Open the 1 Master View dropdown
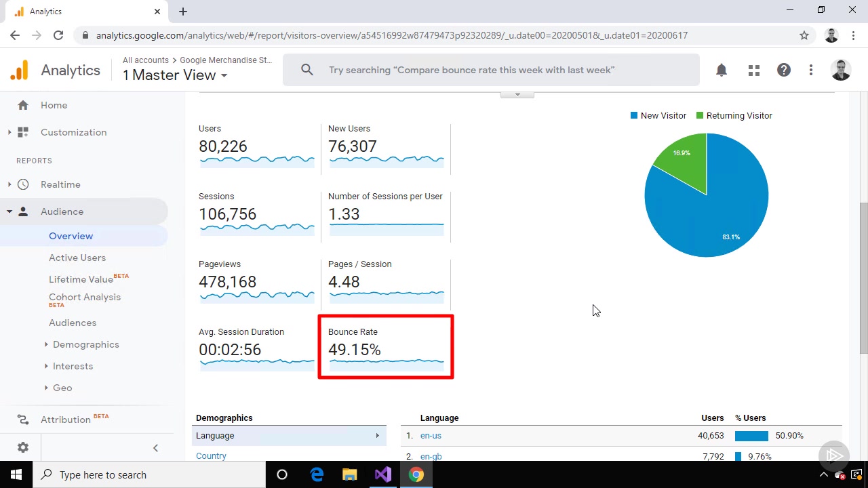 [x=175, y=75]
